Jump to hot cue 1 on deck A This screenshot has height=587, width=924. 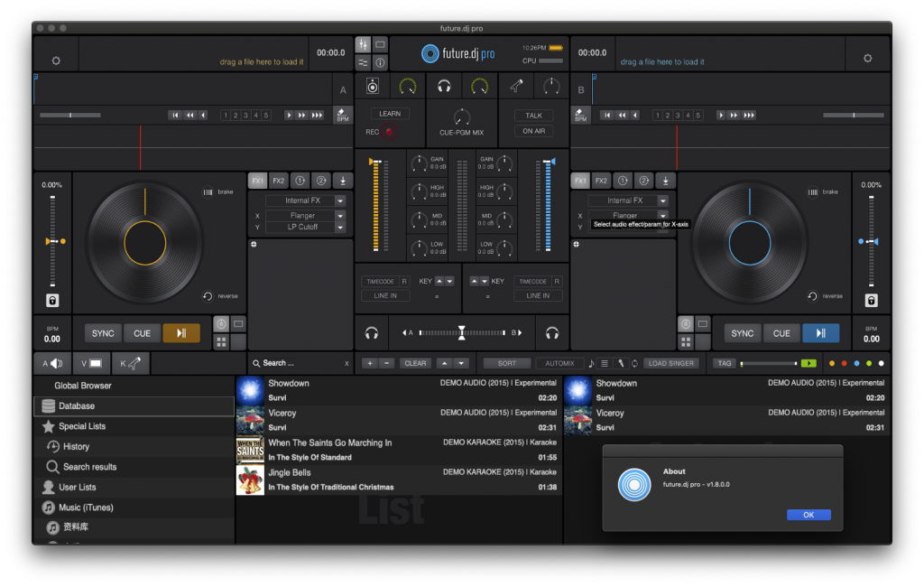coord(225,115)
